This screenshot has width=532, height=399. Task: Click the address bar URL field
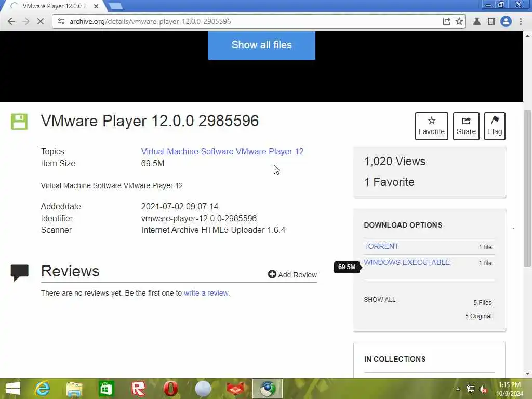pyautogui.click(x=251, y=21)
